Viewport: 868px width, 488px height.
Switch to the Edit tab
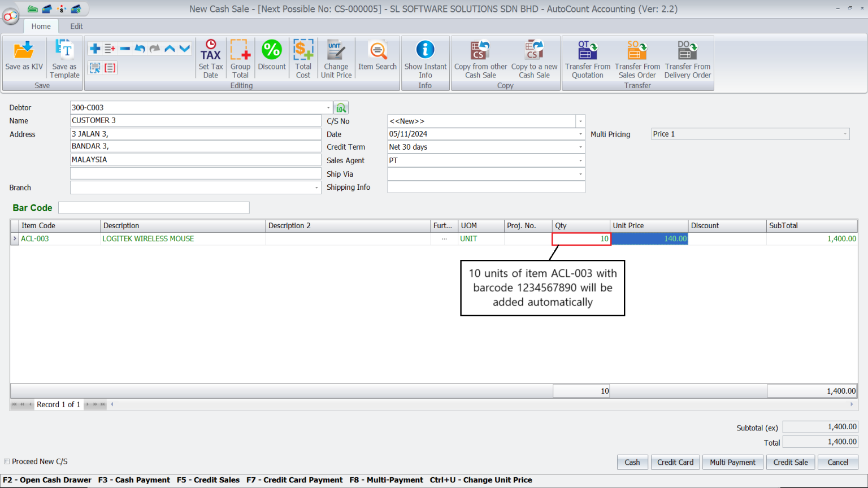coord(76,26)
